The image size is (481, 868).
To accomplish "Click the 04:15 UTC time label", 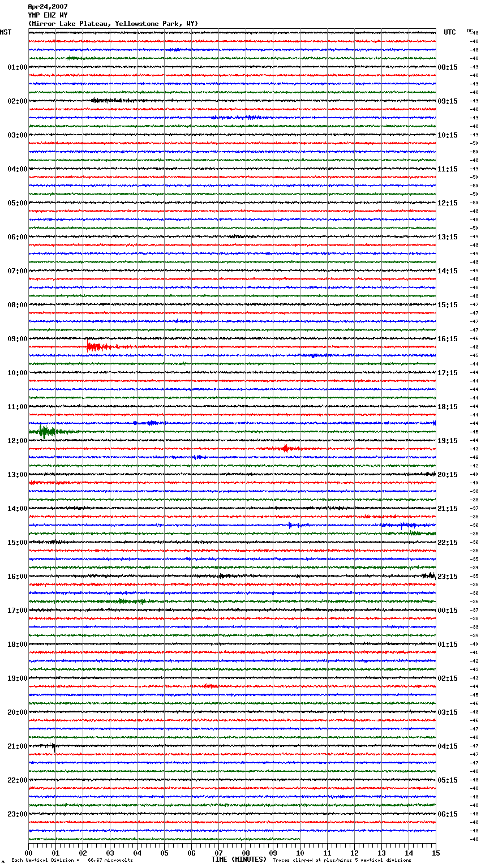I will pyautogui.click(x=448, y=746).
